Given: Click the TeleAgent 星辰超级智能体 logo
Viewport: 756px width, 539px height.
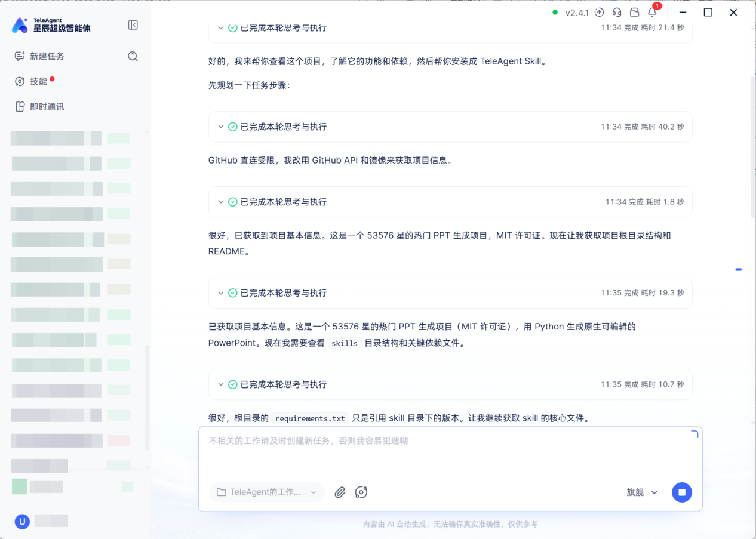Looking at the screenshot, I should coord(51,24).
